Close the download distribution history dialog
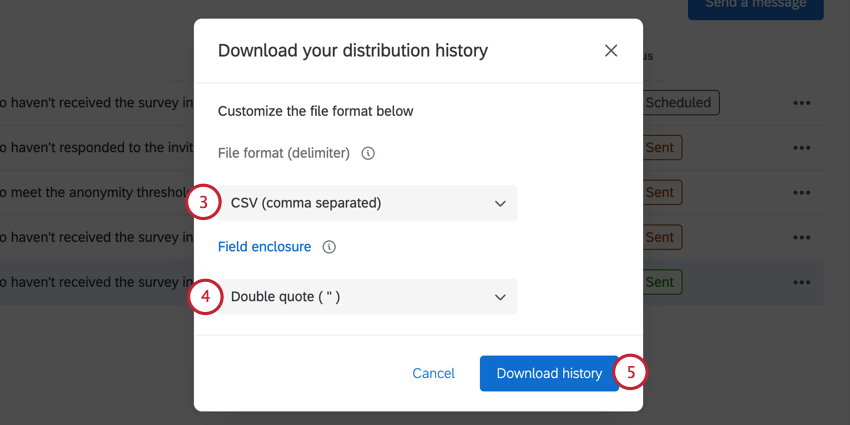This screenshot has width=850, height=425. pyautogui.click(x=611, y=51)
